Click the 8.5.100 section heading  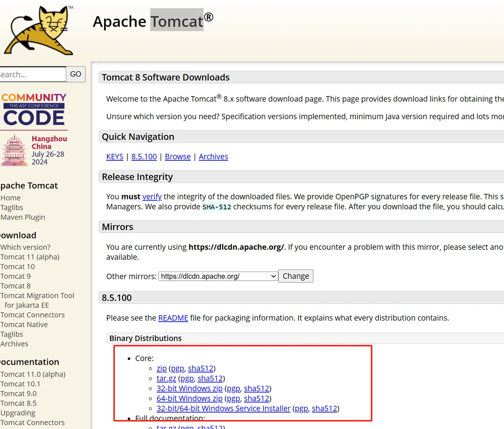tap(117, 298)
